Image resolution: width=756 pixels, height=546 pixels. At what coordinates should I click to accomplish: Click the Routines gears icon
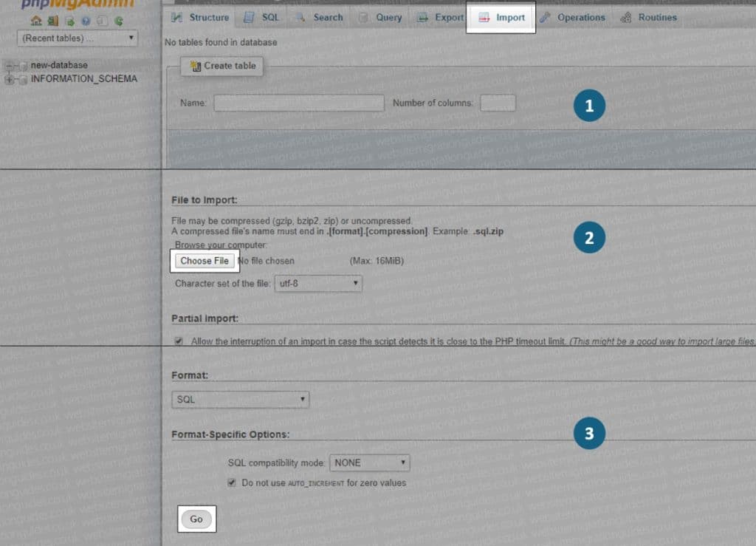click(x=626, y=18)
